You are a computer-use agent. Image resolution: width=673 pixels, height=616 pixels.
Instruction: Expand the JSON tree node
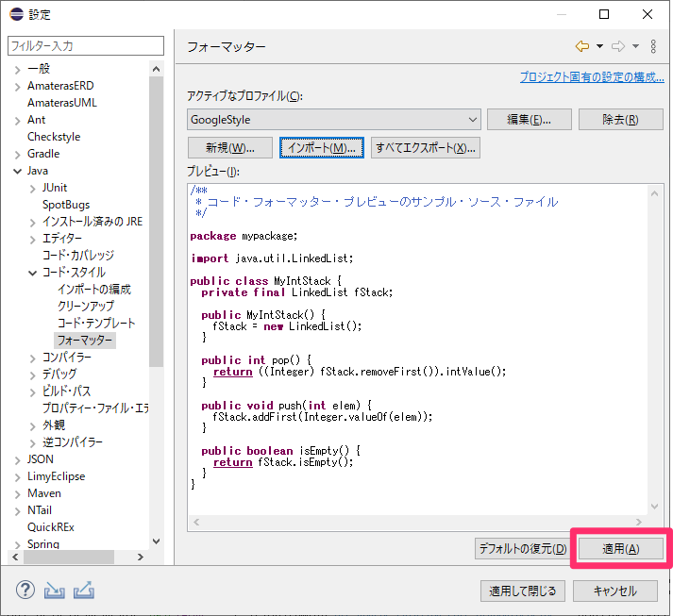[18, 460]
